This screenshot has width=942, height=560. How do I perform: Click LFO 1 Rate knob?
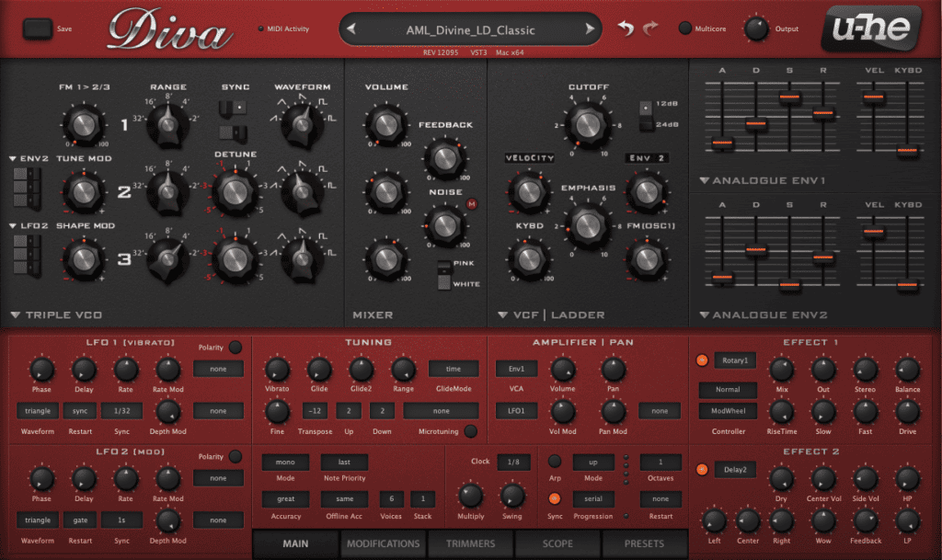click(125, 370)
